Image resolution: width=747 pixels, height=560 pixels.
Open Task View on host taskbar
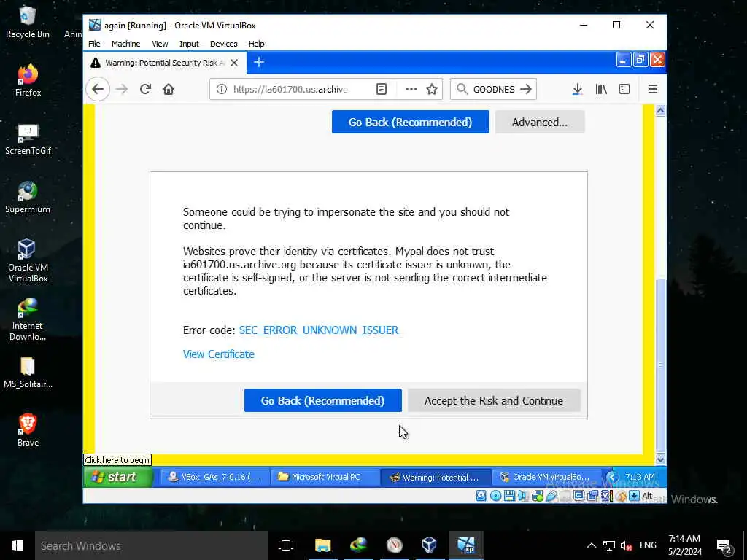click(x=286, y=545)
